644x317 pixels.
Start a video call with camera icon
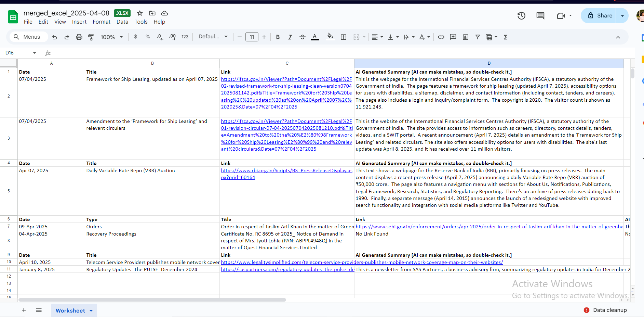561,16
